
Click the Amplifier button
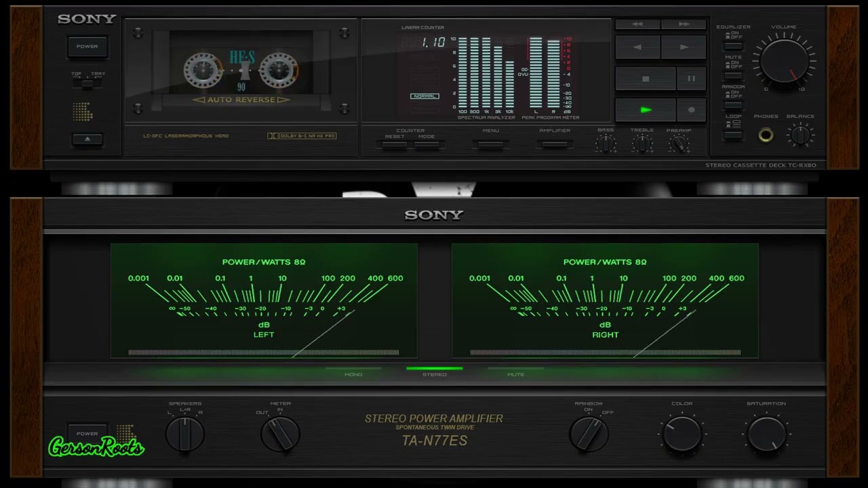pyautogui.click(x=555, y=144)
